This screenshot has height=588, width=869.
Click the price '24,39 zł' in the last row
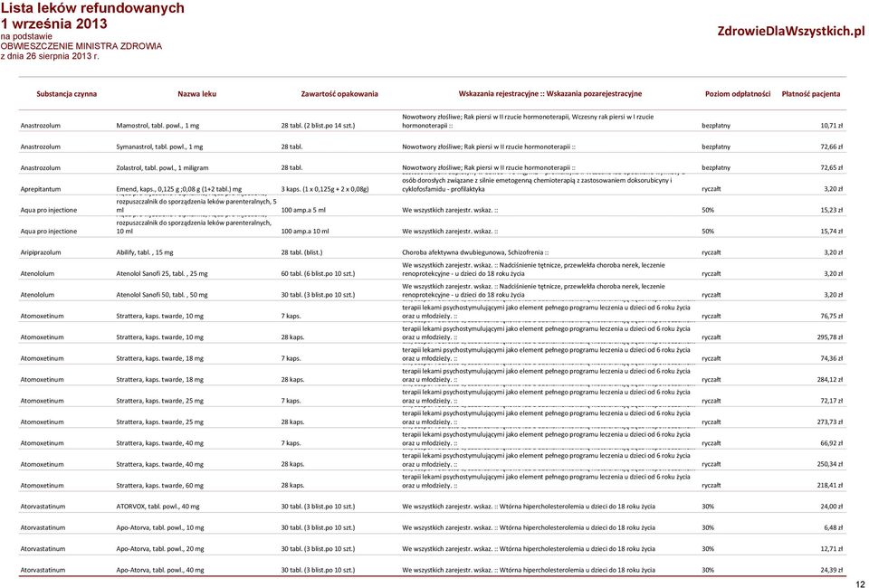pos(831,570)
